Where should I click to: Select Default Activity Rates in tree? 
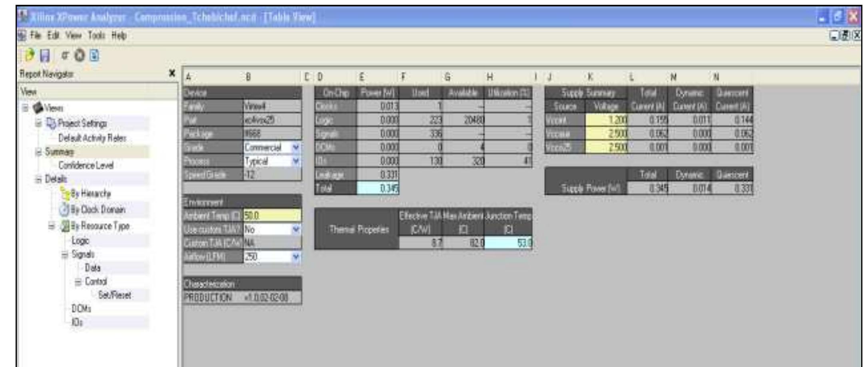click(92, 138)
